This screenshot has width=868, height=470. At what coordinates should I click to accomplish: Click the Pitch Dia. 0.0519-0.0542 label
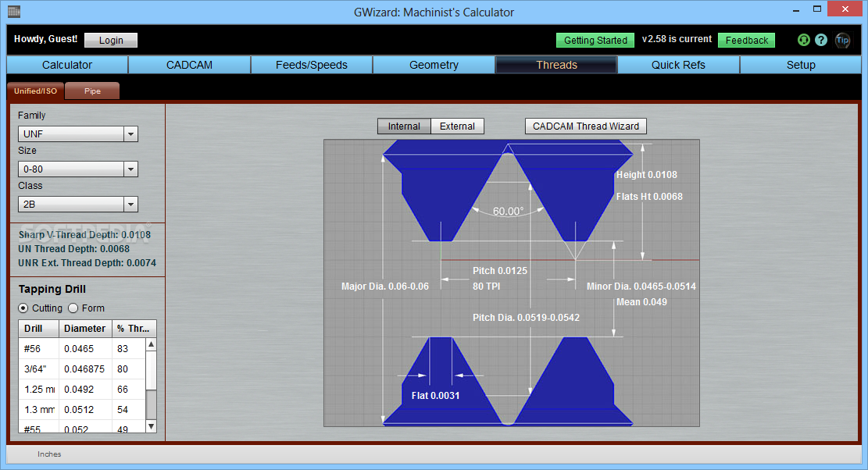(x=526, y=318)
